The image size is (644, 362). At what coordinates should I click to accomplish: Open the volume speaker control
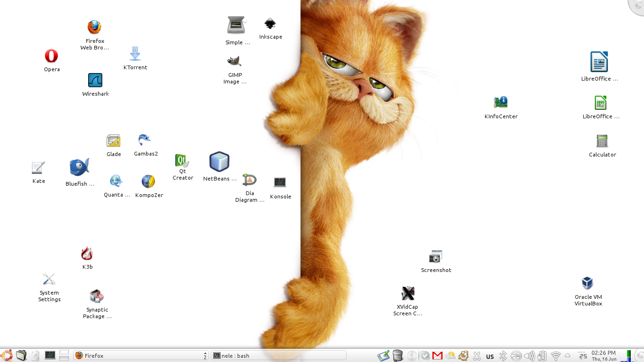tap(529, 356)
